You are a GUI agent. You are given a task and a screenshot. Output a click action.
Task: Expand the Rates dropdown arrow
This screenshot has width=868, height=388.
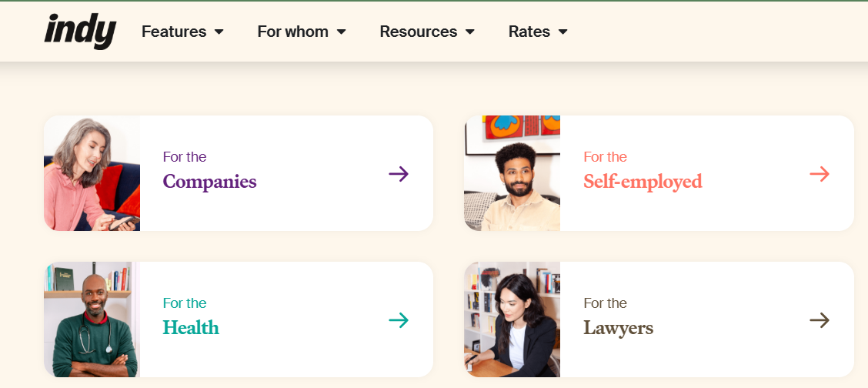(x=563, y=32)
